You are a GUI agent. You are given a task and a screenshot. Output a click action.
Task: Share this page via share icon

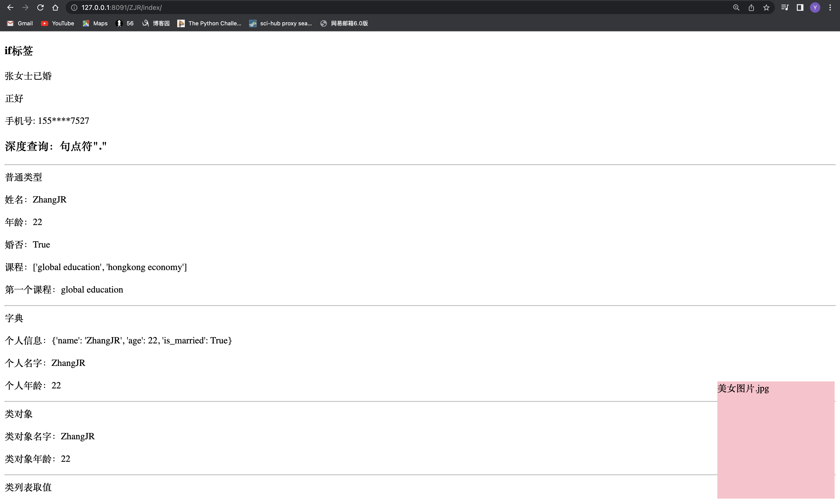click(x=751, y=8)
